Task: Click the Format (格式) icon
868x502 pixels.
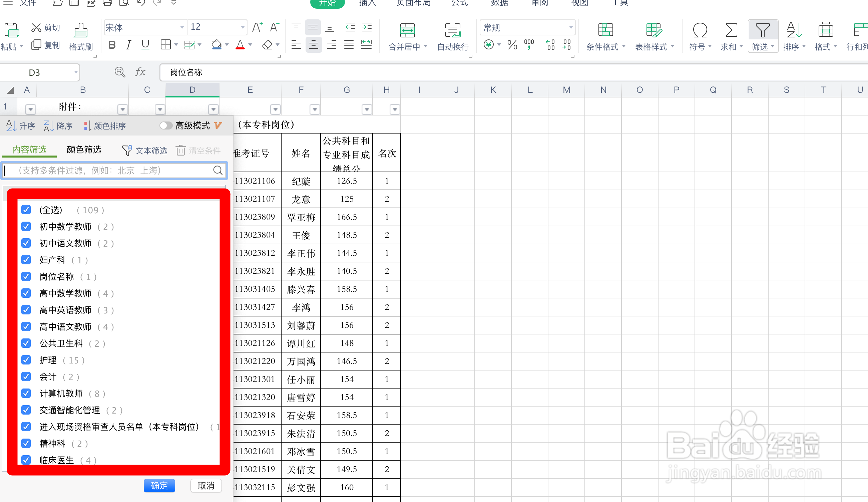Action: point(826,30)
